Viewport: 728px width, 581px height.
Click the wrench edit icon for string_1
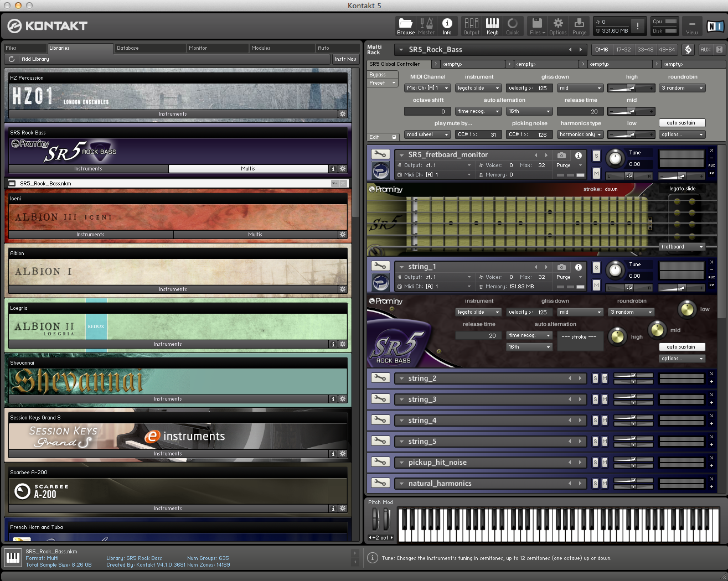pos(380,266)
